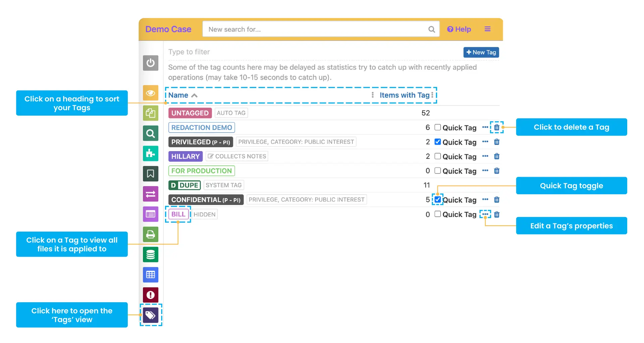Select the FOR PRODUCTION tag
The height and width of the screenshot is (343, 644).
201,170
